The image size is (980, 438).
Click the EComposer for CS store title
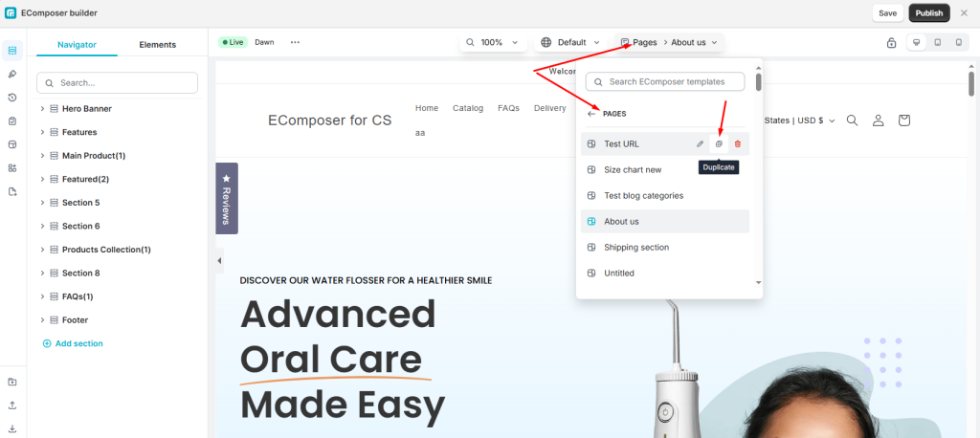click(x=330, y=120)
